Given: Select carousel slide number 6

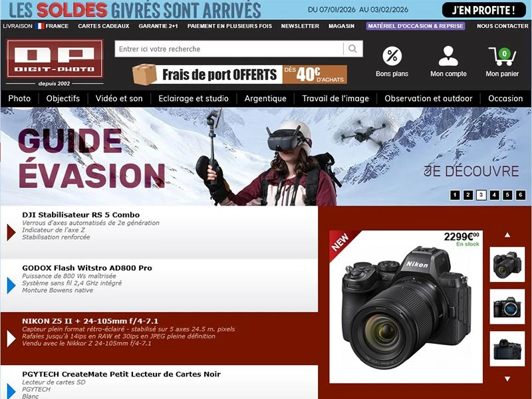Looking at the screenshot, I should pos(521,195).
